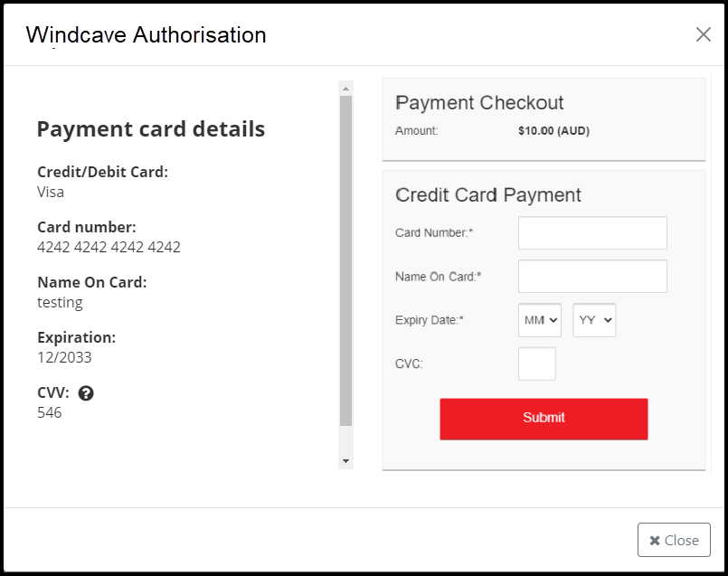Click the name value testing
The height and width of the screenshot is (576, 728).
click(60, 303)
